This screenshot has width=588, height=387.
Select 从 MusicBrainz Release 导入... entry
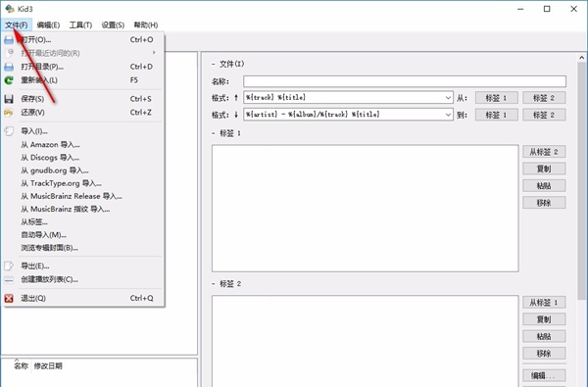click(83, 196)
